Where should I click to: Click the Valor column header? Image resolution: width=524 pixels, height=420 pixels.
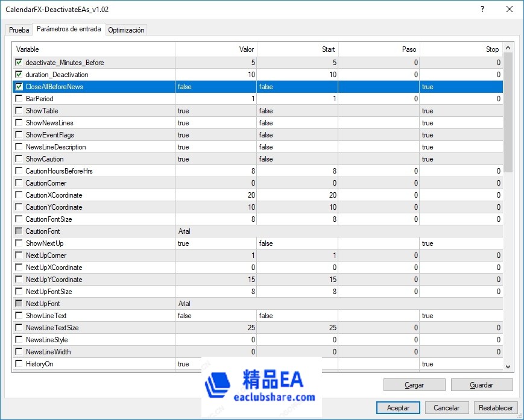216,49
